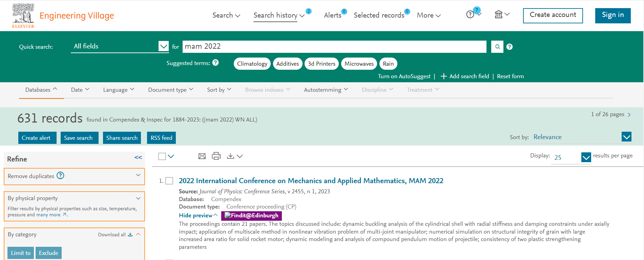644x260 pixels.
Task: Expand the Remove duplicates section
Action: 138,175
